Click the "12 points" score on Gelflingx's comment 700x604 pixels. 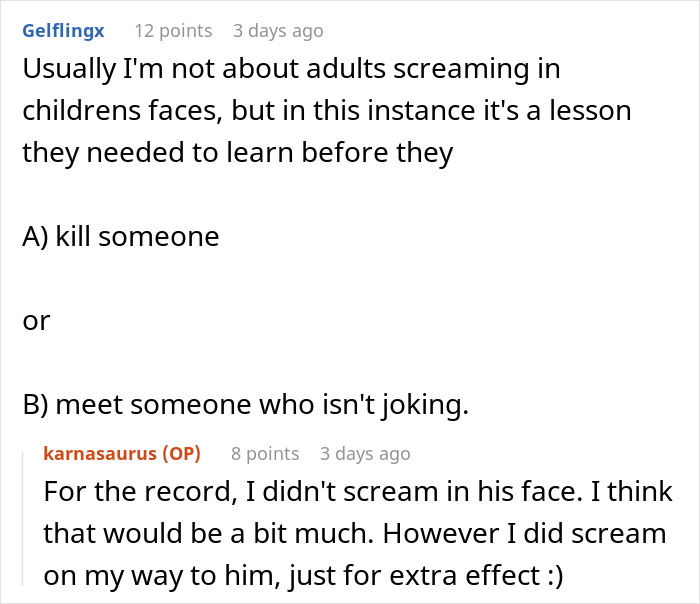[173, 31]
